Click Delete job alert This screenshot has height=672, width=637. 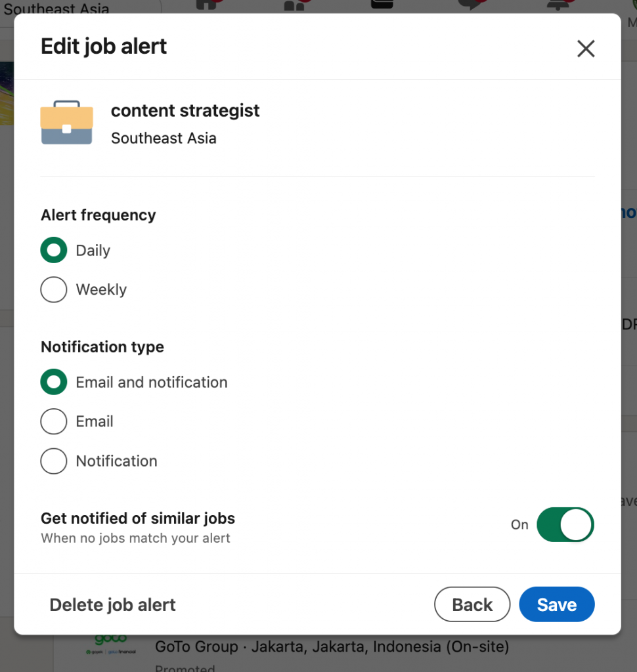(x=112, y=604)
